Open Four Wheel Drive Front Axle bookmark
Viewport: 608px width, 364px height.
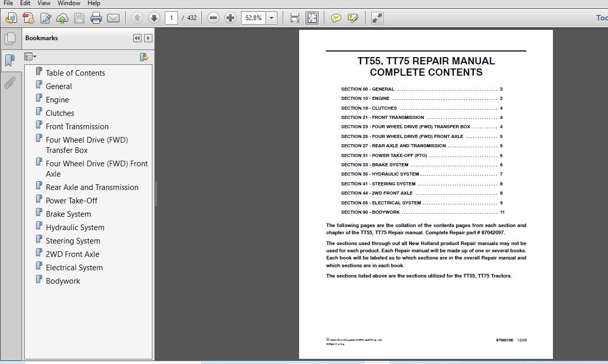[x=97, y=169]
